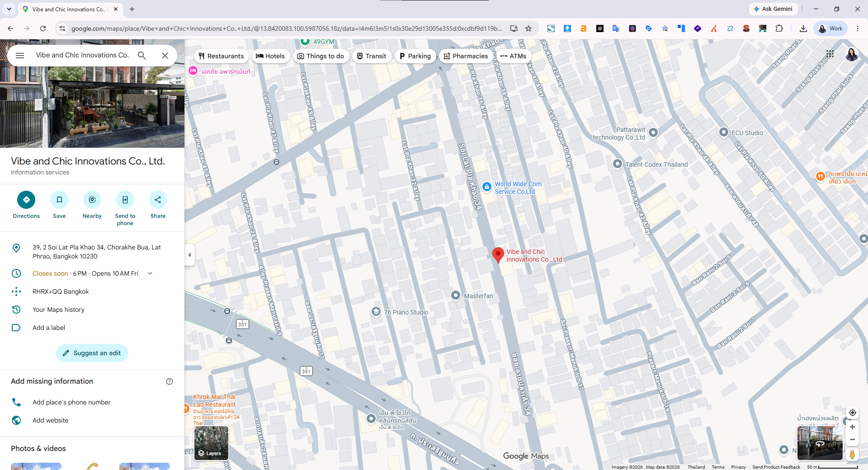Select World Wide Com Service marker
Image resolution: width=868 pixels, height=470 pixels.
point(486,187)
